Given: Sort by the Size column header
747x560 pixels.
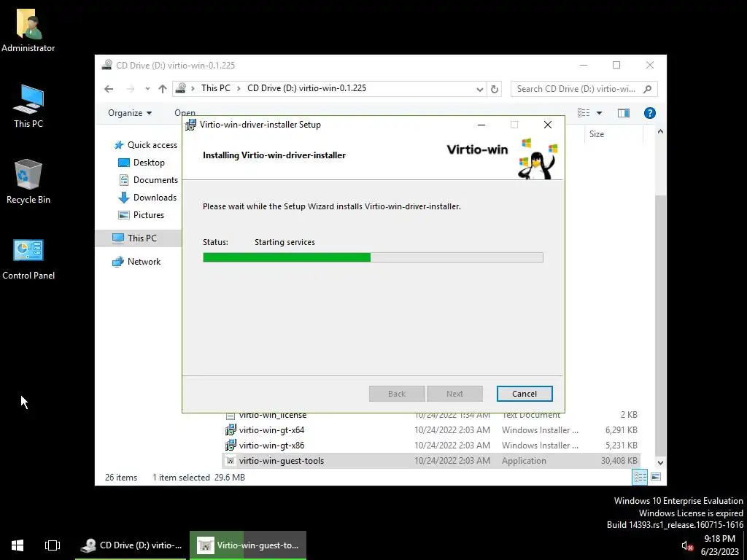Looking at the screenshot, I should [597, 134].
